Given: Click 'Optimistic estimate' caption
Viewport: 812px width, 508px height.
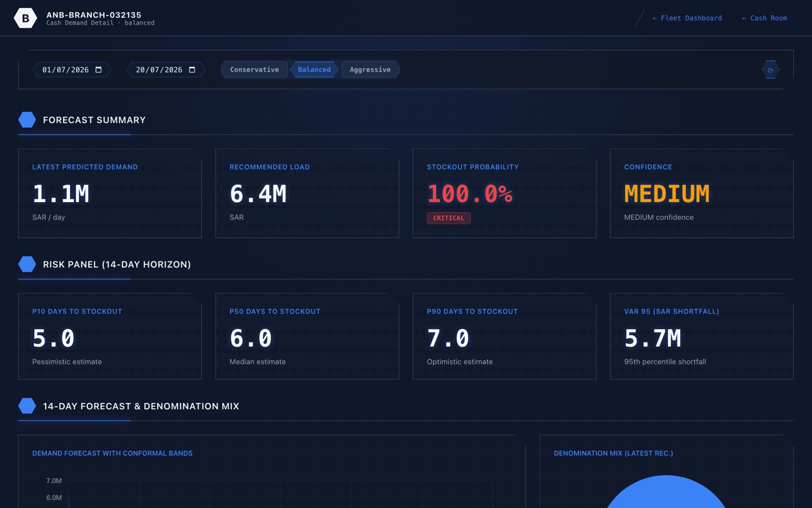Looking at the screenshot, I should [460, 362].
